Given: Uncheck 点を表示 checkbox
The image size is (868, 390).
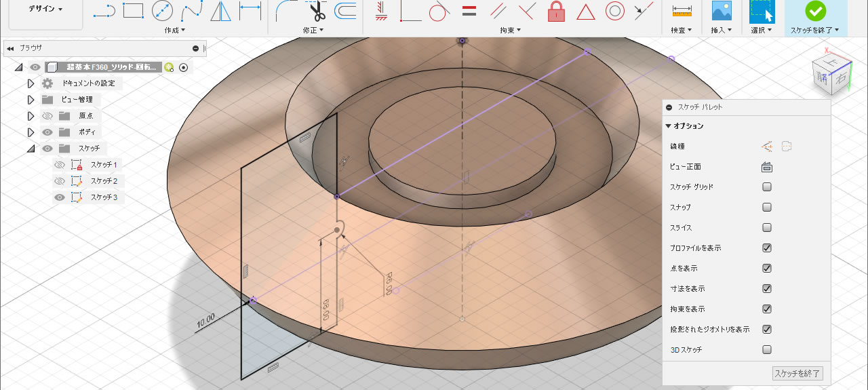Looking at the screenshot, I should point(767,268).
